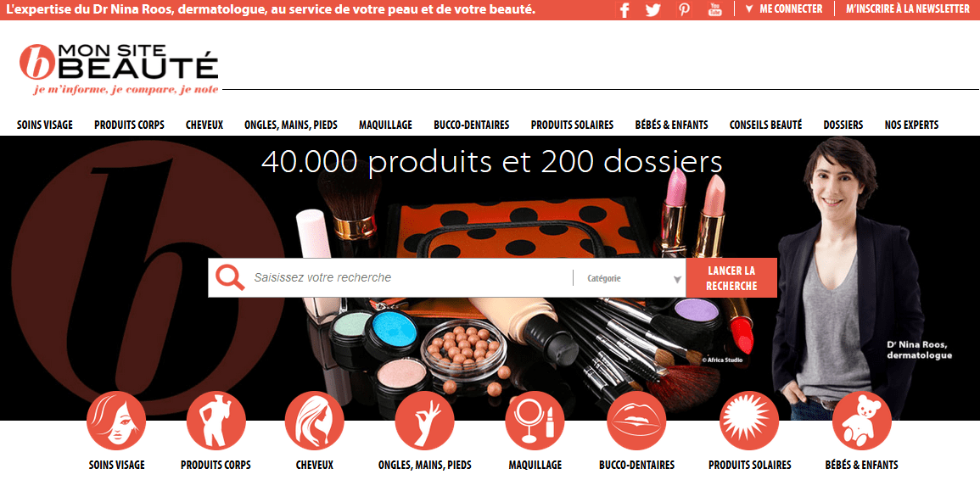The height and width of the screenshot is (480, 980).
Task: Choose the Bucco-dentaires lips icon
Action: point(636,421)
